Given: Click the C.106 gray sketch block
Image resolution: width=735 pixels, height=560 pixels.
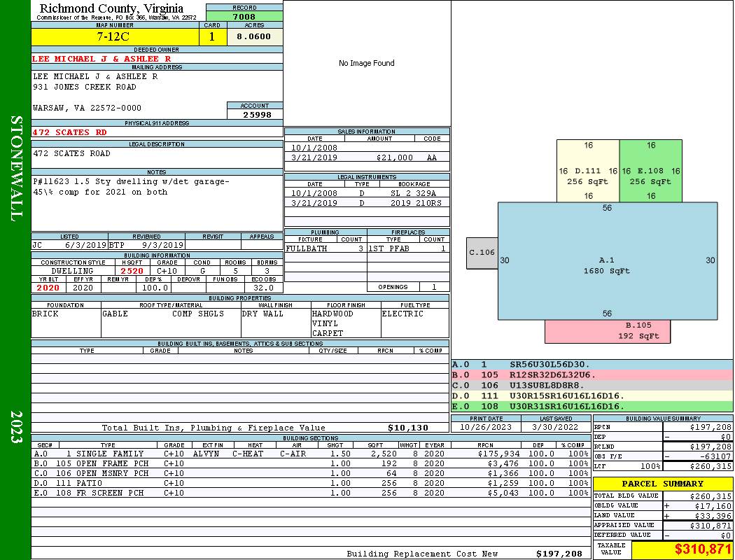Looking at the screenshot, I should pos(482,253).
